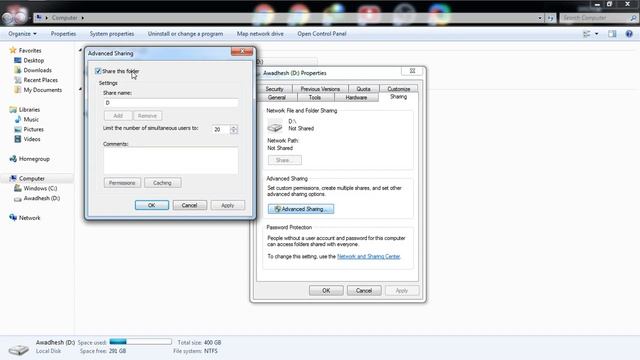Toggle the preview pane icon

612,34
